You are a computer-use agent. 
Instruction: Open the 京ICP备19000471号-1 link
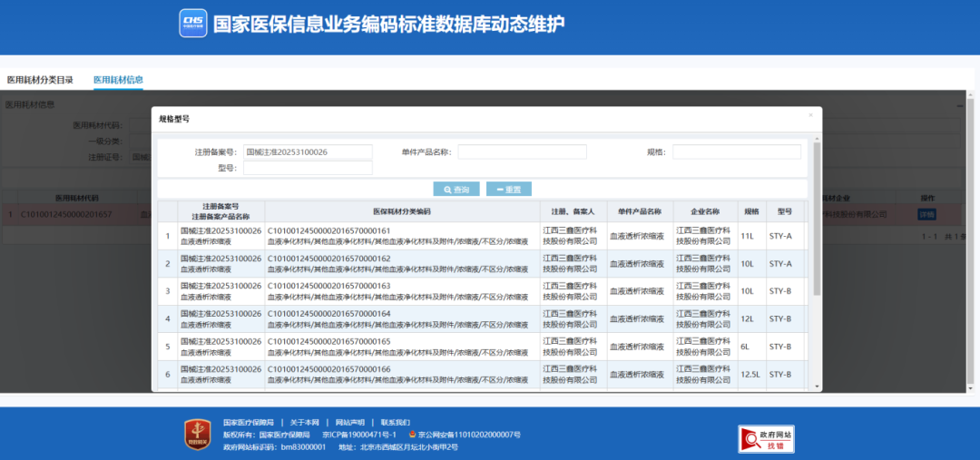[x=359, y=435]
